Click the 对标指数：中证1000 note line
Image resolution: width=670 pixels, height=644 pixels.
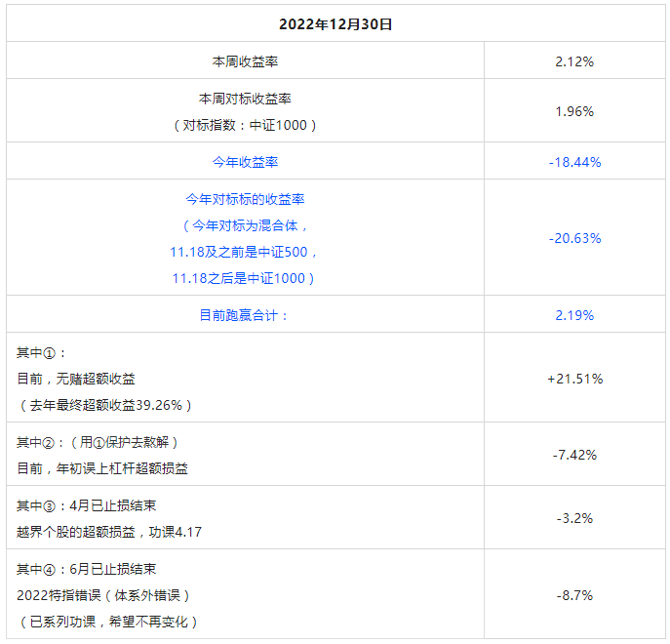click(245, 125)
